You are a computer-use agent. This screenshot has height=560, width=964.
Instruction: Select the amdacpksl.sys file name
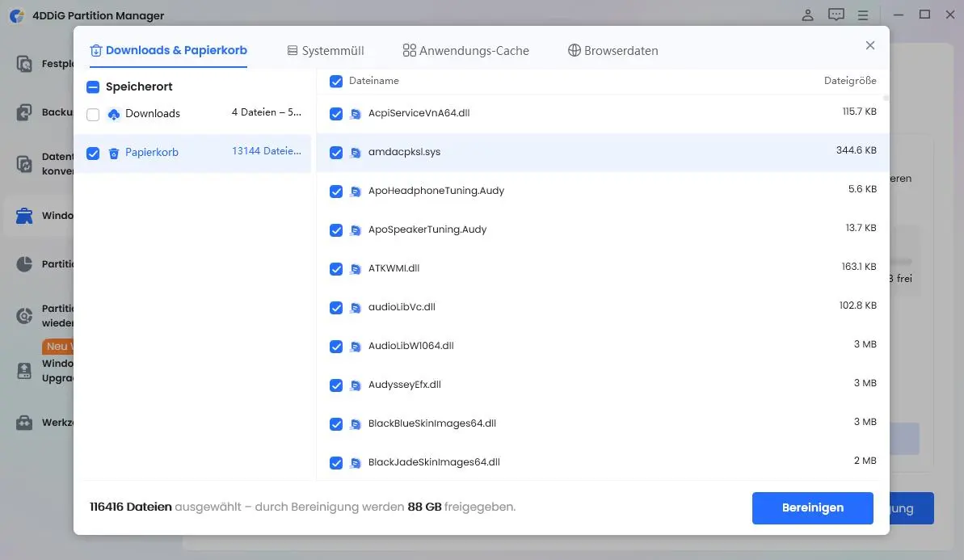[x=404, y=152]
